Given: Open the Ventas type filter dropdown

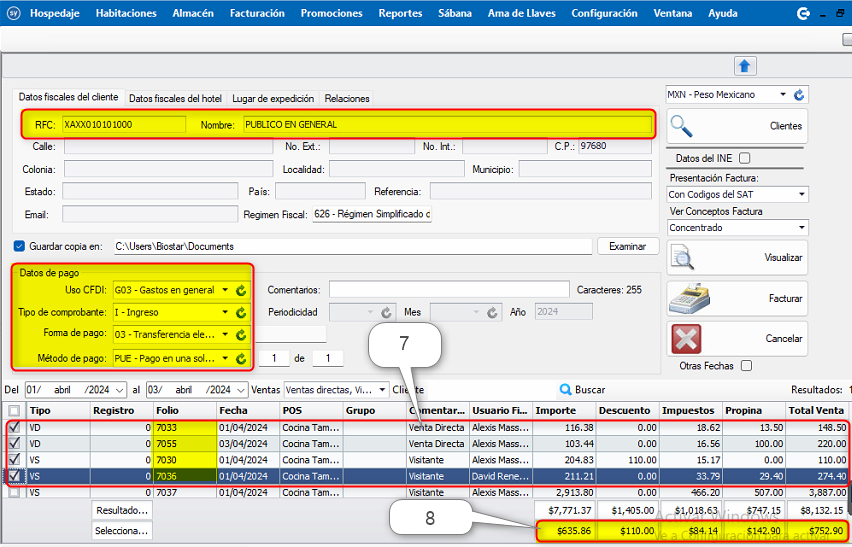Looking at the screenshot, I should (x=383, y=389).
